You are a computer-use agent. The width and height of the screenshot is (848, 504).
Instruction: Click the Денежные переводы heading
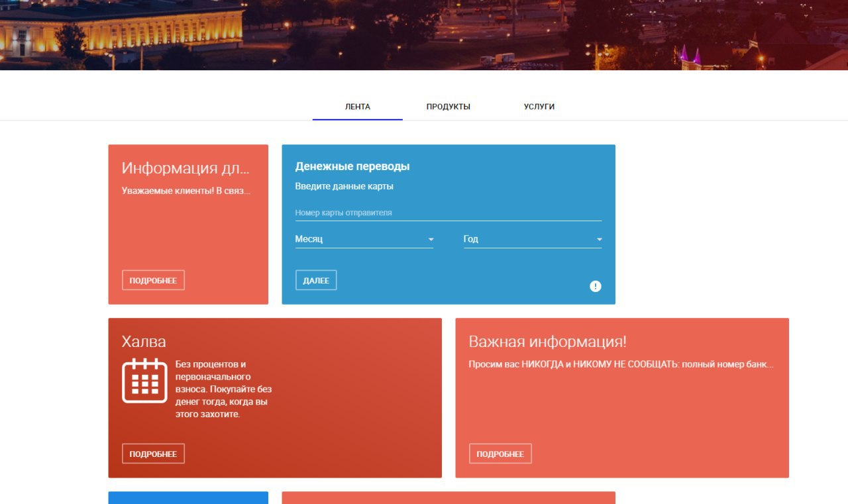352,166
